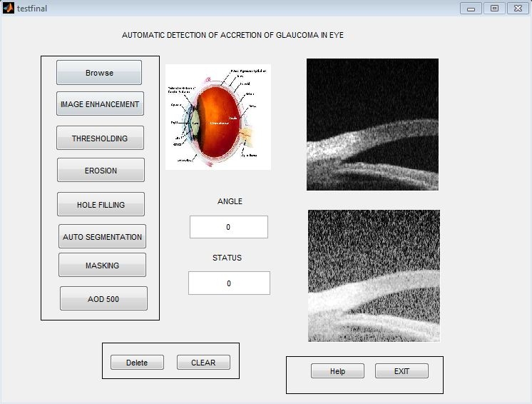The height and width of the screenshot is (404, 532).
Task: Click the testfinal window title
Action: 32,8
